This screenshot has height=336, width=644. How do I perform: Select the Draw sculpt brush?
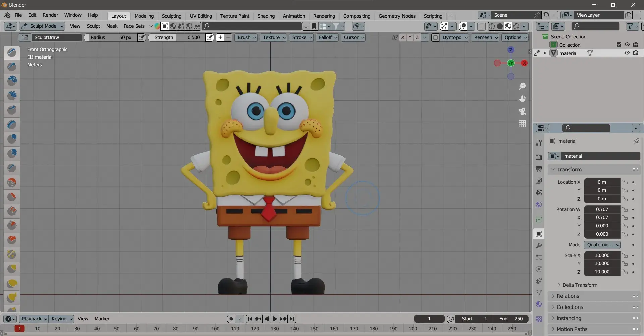[12, 53]
